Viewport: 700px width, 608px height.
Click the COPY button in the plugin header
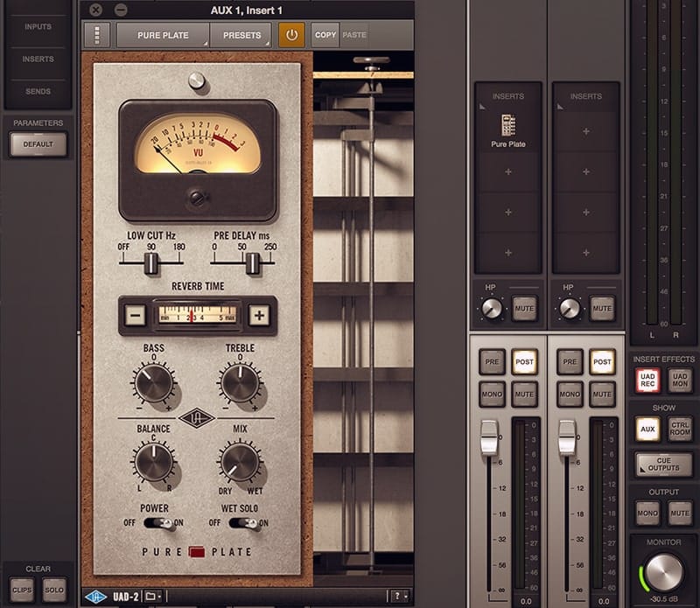325,34
